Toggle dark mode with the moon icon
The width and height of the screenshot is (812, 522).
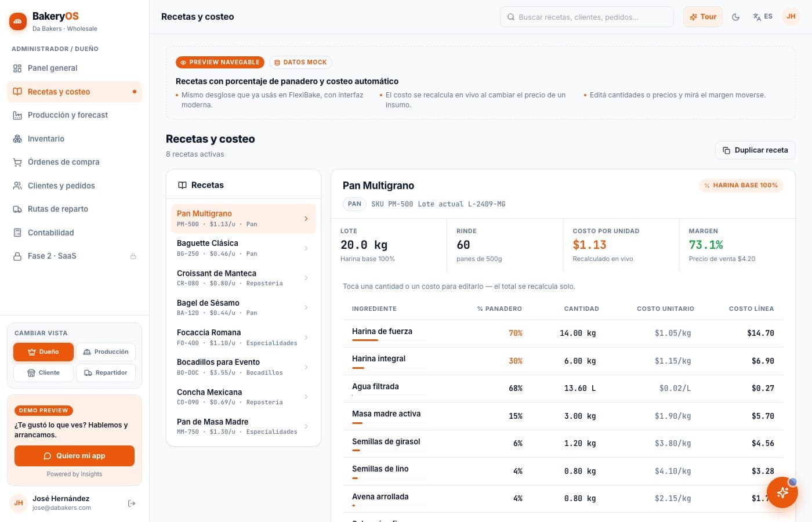[x=735, y=17]
